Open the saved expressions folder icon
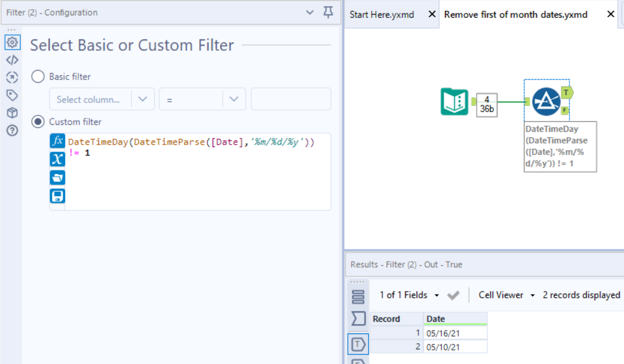Viewport: 624px width, 364px height. coord(57,178)
